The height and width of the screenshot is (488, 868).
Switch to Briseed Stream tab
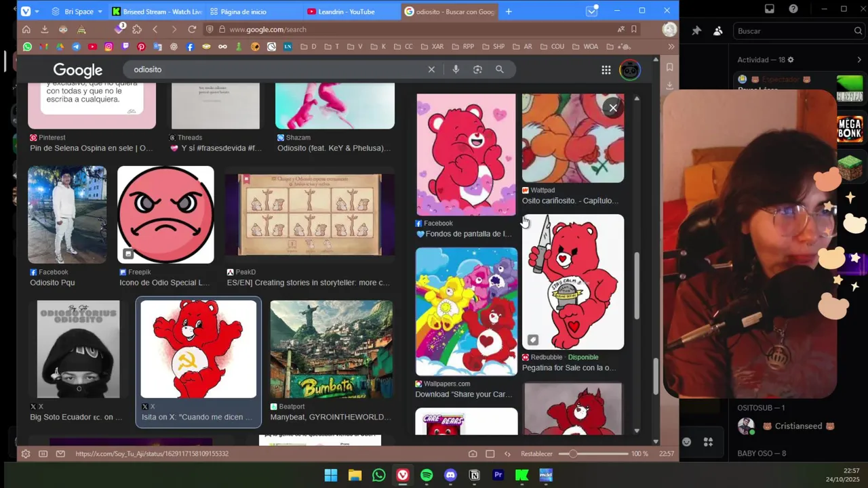pyautogui.click(x=157, y=12)
